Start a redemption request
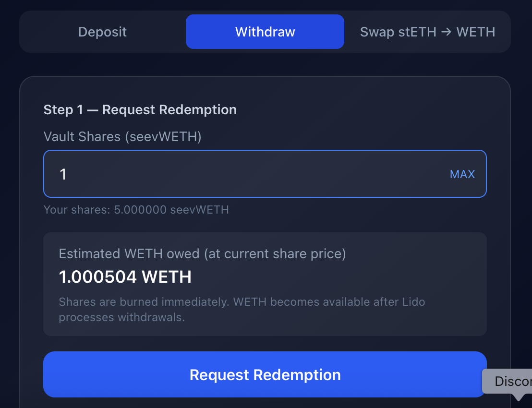The height and width of the screenshot is (408, 532). tap(265, 374)
